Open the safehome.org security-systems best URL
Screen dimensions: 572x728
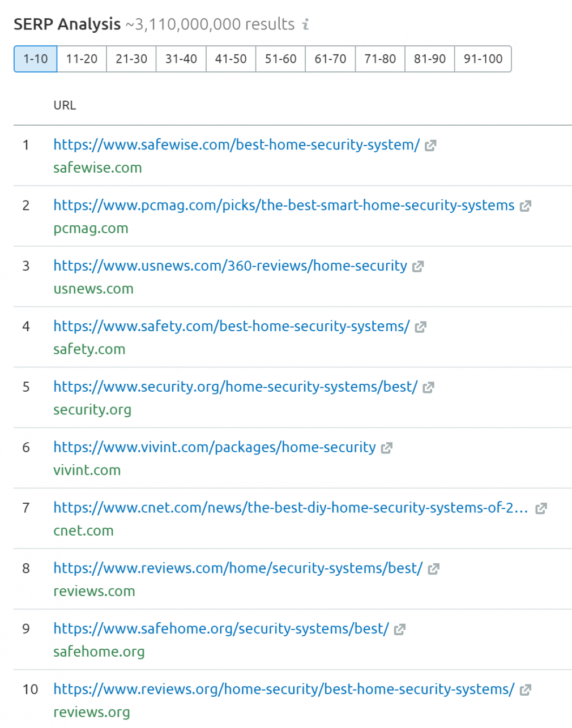(x=221, y=629)
